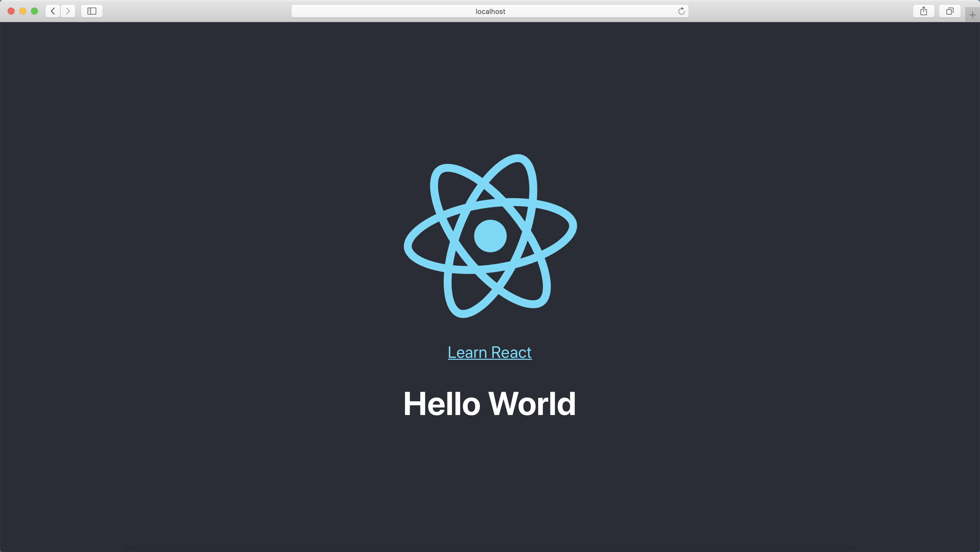Toggle the Safari sidebar
This screenshot has width=980, height=552.
point(91,11)
